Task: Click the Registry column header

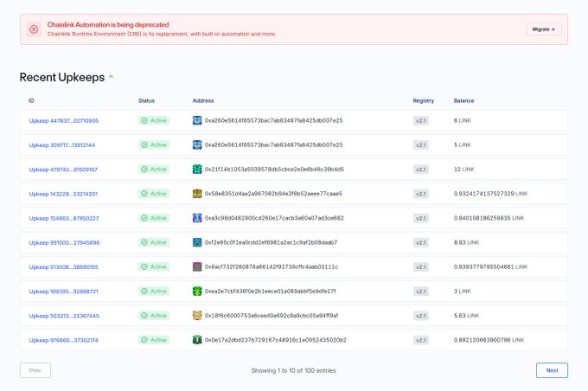Action: coord(424,100)
